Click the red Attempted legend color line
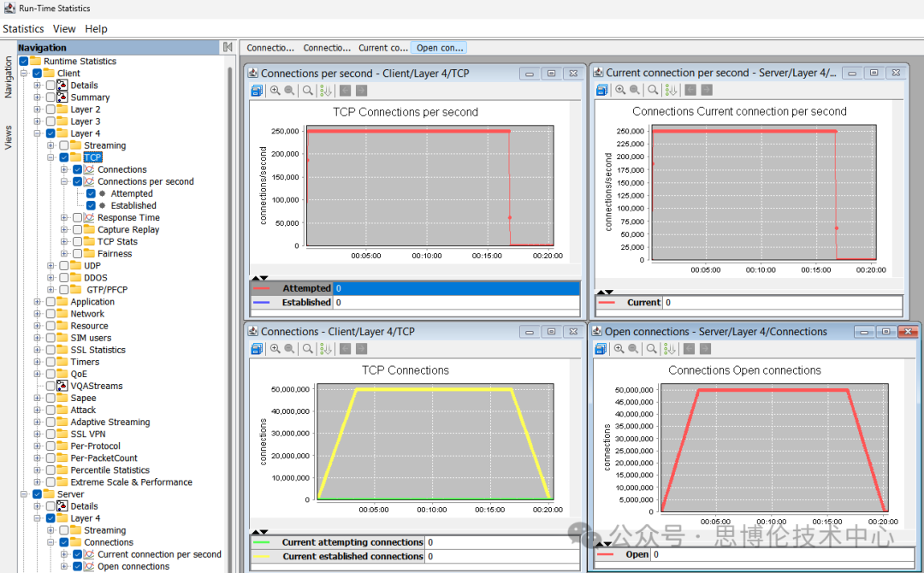This screenshot has width=924, height=573. tap(261, 288)
